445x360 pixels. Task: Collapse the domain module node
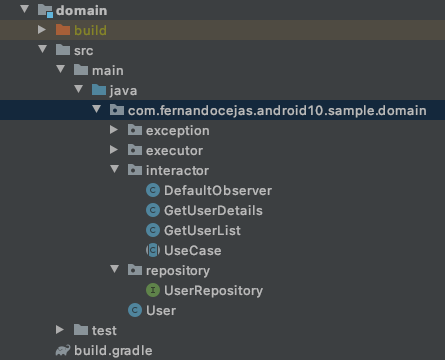click(x=25, y=9)
